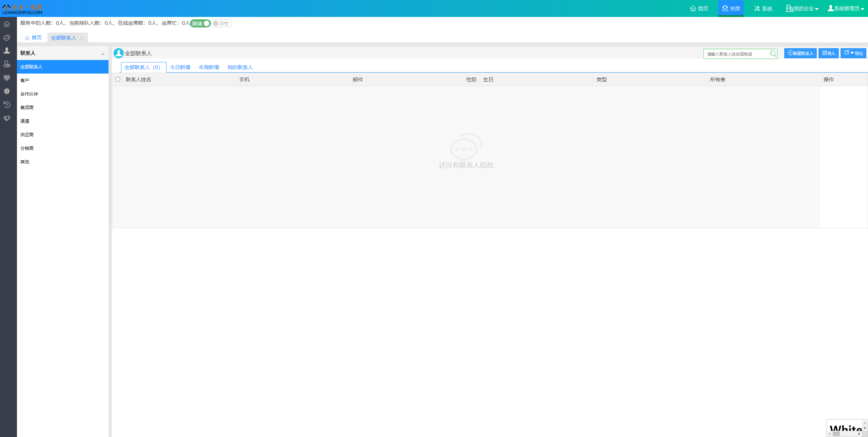Select the 本周新增 sub-tab
868x437 pixels.
(209, 67)
